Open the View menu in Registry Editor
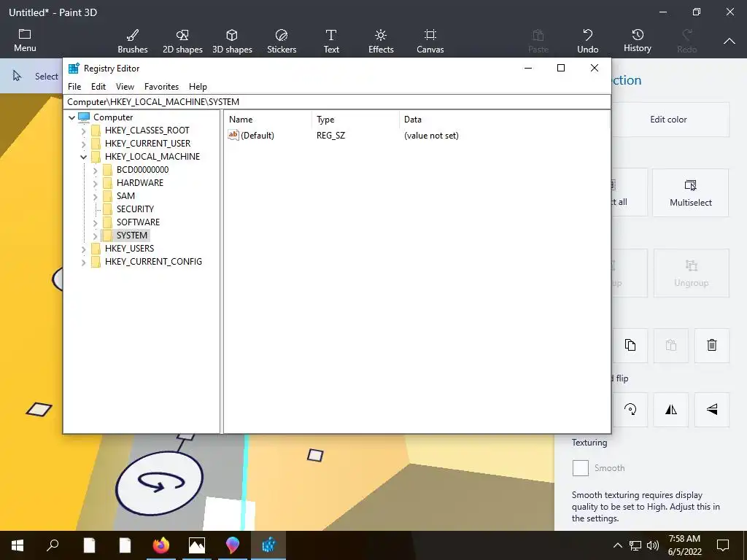The width and height of the screenshot is (747, 560). (125, 87)
